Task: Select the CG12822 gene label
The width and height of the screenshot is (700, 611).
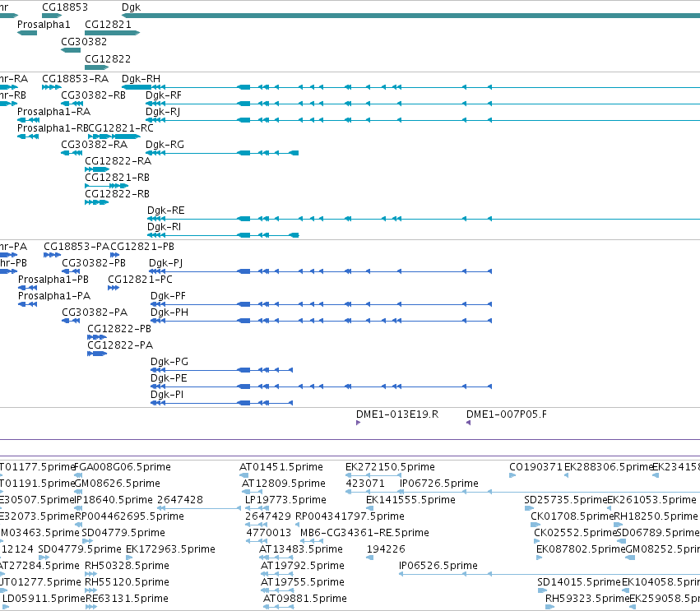Action: (x=108, y=59)
